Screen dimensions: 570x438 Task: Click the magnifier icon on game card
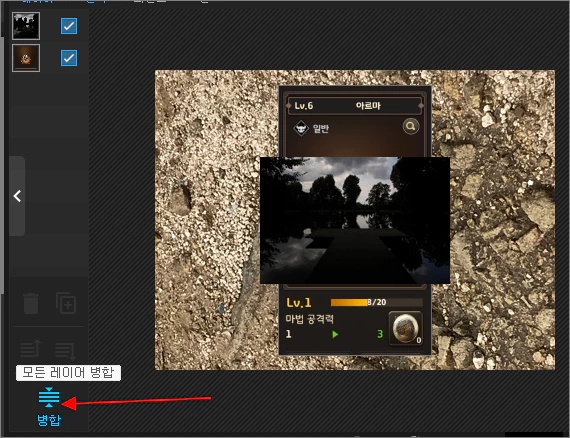click(x=411, y=126)
